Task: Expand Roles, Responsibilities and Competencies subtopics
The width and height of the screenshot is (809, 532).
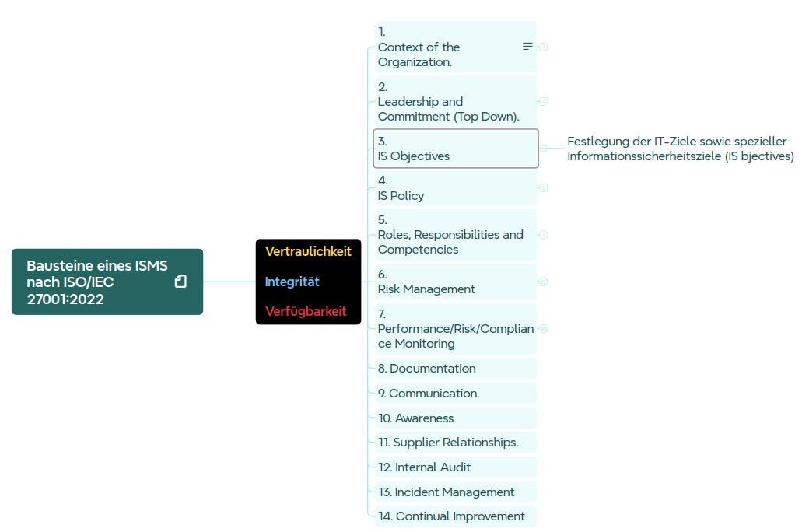Action: (543, 234)
